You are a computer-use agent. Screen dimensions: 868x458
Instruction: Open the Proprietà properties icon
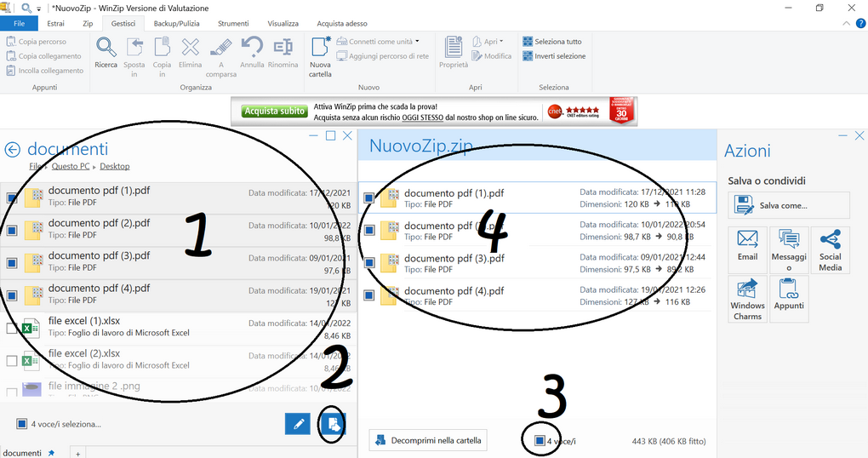[454, 53]
